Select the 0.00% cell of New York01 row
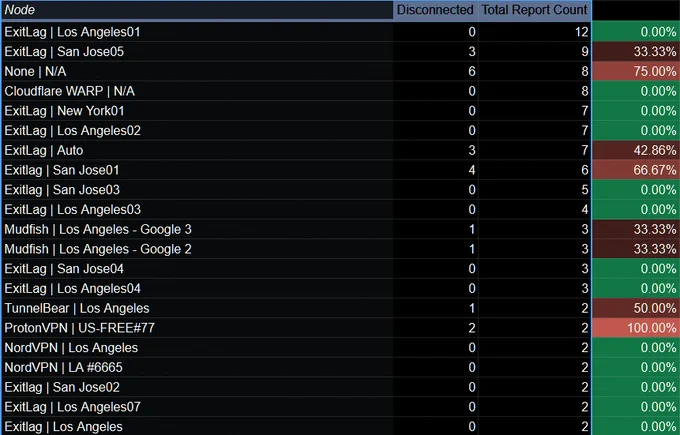 pyautogui.click(x=636, y=111)
